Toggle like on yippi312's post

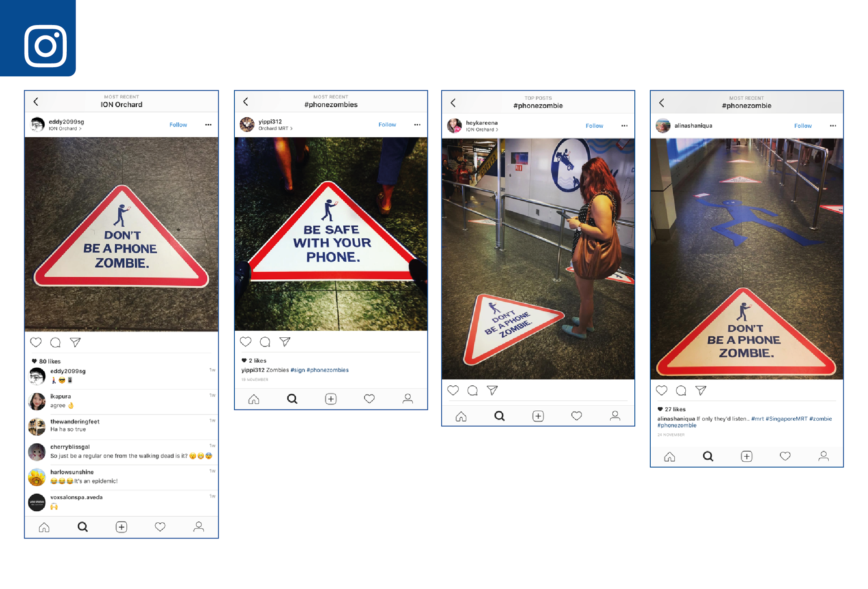(x=246, y=342)
